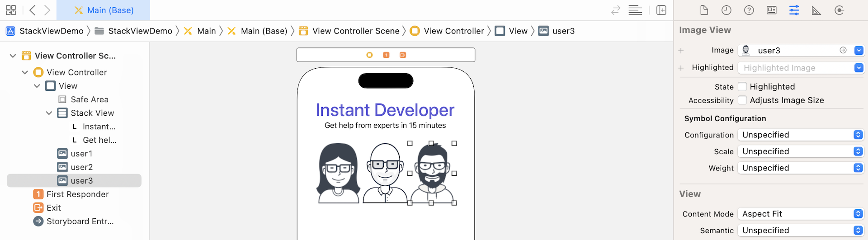Click View Controller Scene in breadcrumb
Viewport: 868px width, 240px height.
point(355,31)
